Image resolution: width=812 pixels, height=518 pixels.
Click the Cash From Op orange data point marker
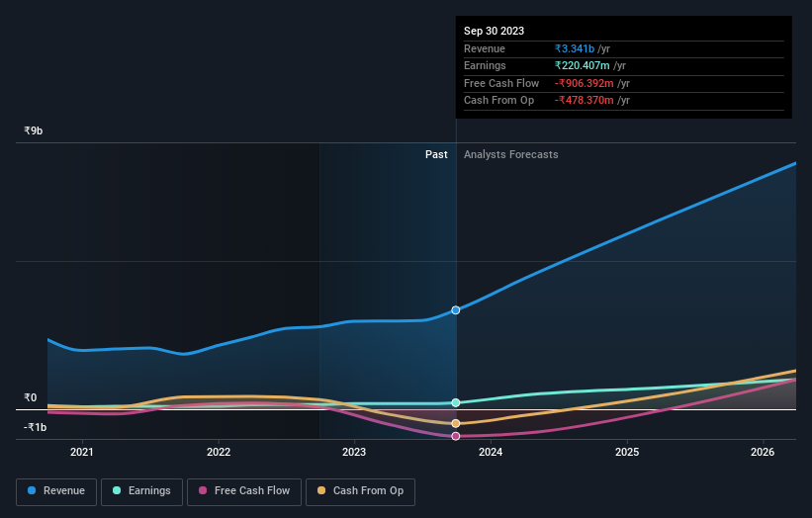point(456,424)
